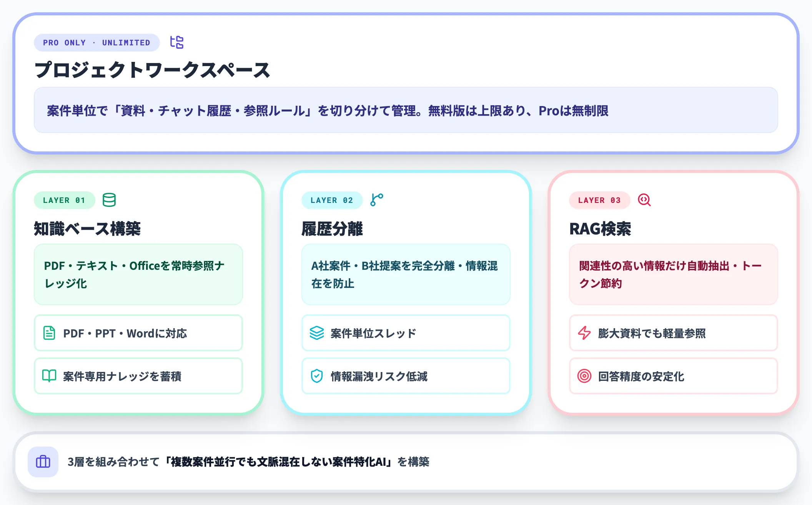Click the lightning bolt icon in 膨大資料でも軽量参照

click(x=584, y=333)
